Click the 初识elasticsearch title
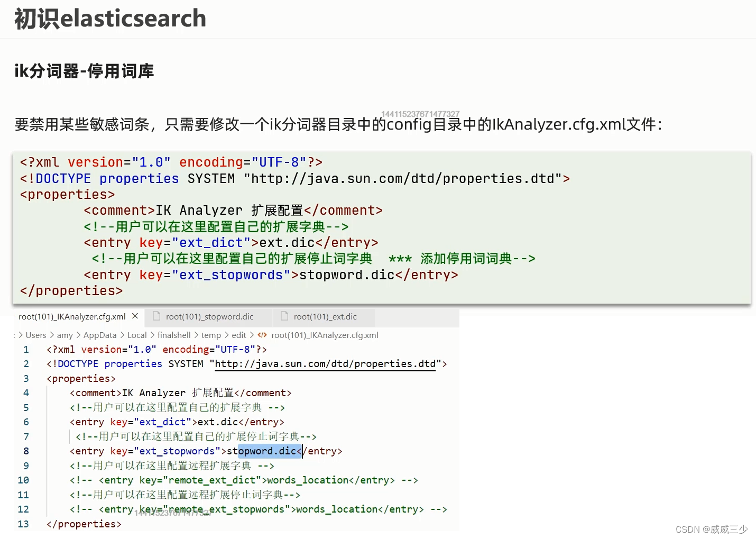Image resolution: width=756 pixels, height=539 pixels. coord(110,19)
